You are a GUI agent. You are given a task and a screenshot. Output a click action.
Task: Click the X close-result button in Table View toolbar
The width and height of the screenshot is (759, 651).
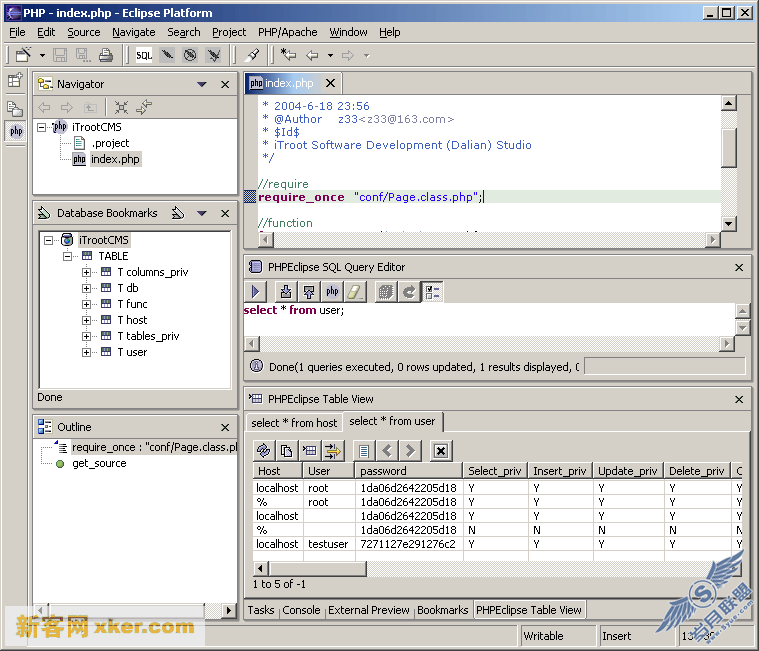(441, 451)
